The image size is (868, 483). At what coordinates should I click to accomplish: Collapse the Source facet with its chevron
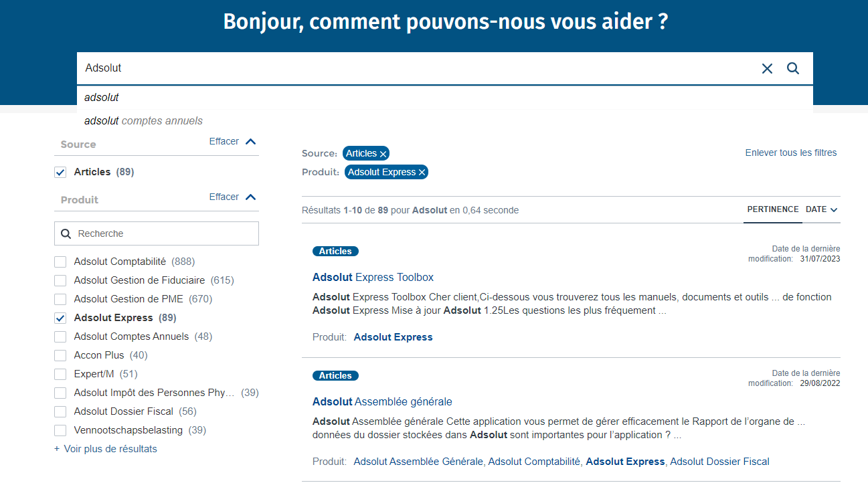click(251, 142)
